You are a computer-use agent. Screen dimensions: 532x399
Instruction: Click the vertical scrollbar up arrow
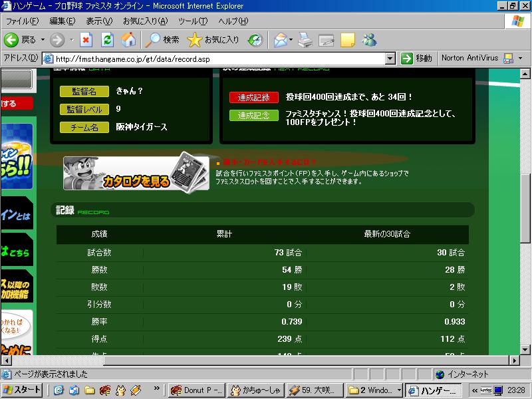(x=525, y=73)
